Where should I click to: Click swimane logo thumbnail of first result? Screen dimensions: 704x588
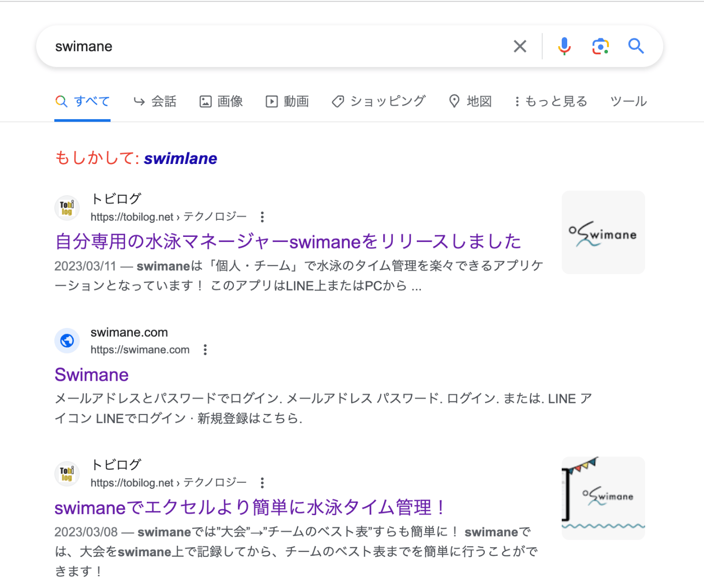coord(603,232)
